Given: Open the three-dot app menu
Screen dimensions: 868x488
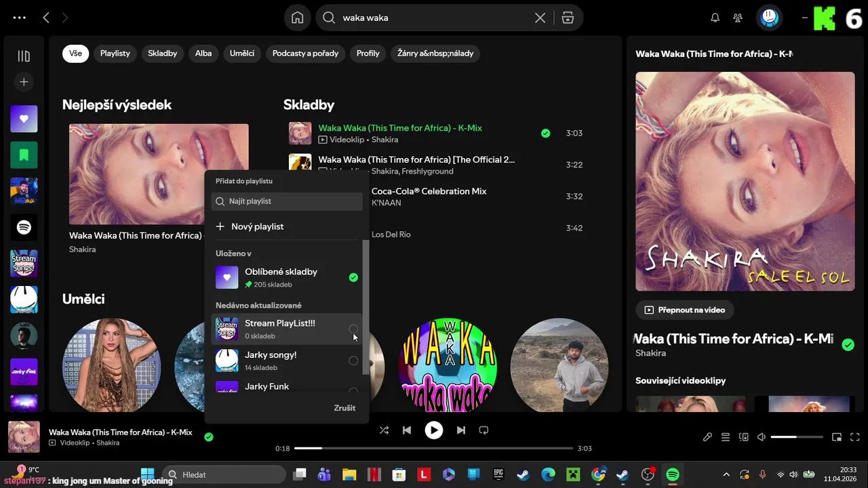Looking at the screenshot, I should click(19, 18).
